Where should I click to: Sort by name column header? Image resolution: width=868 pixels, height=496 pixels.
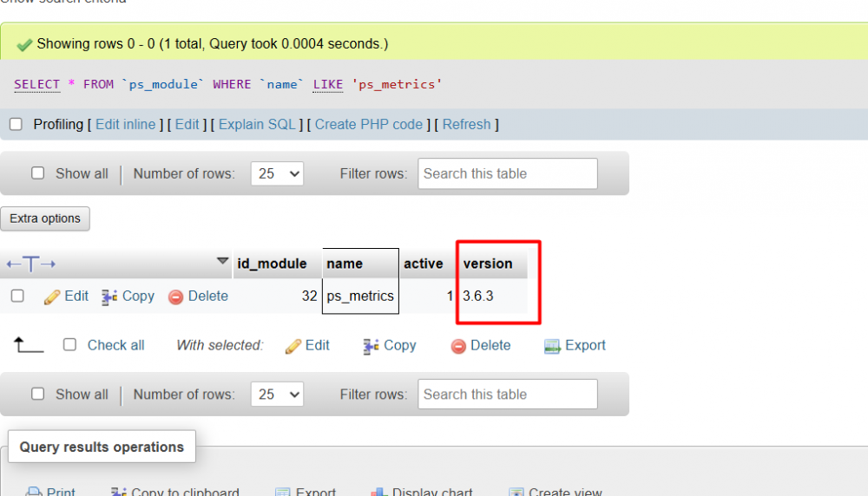point(345,264)
